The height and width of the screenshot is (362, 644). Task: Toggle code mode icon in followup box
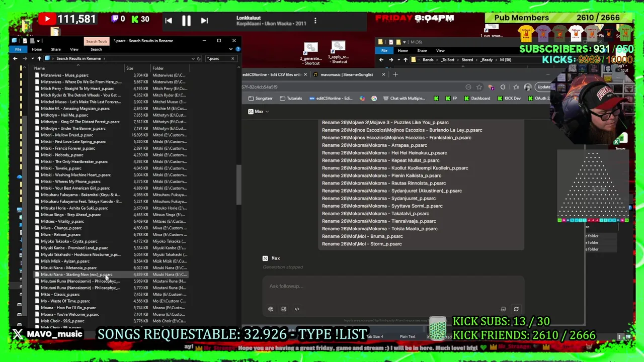297,309
